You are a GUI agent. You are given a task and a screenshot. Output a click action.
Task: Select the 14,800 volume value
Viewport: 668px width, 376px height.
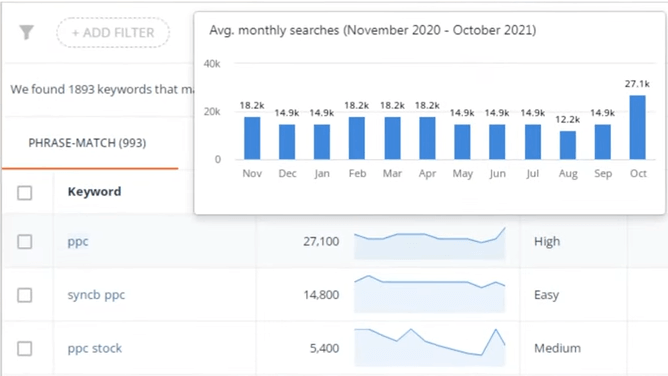click(x=321, y=295)
